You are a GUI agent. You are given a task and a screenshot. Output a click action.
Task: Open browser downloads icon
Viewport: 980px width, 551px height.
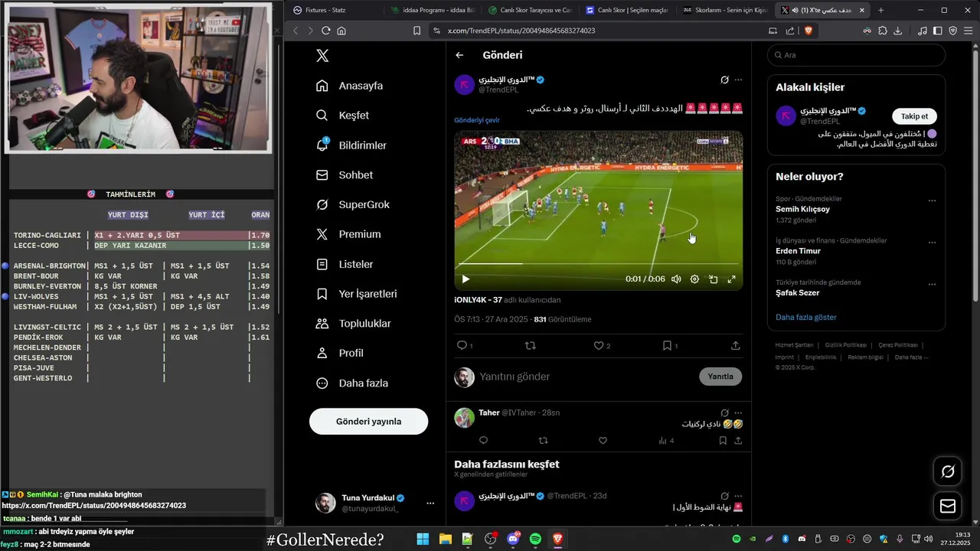point(898,31)
